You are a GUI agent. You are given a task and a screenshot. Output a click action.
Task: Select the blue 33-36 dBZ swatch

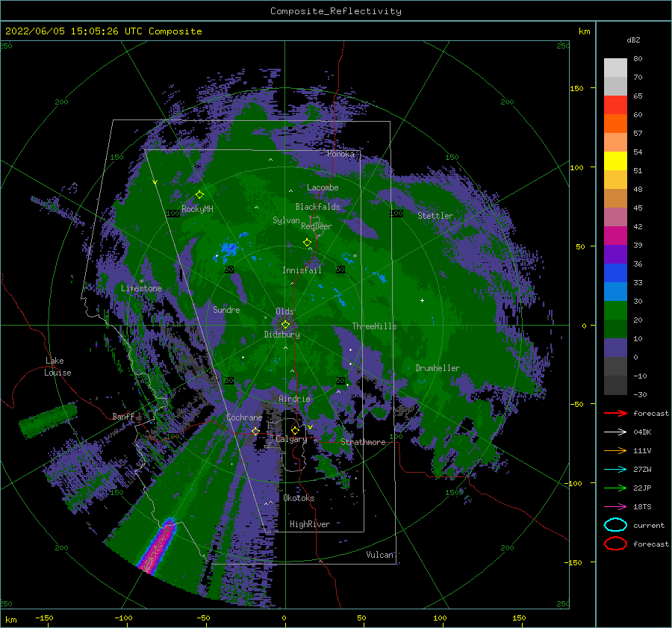[615, 273]
